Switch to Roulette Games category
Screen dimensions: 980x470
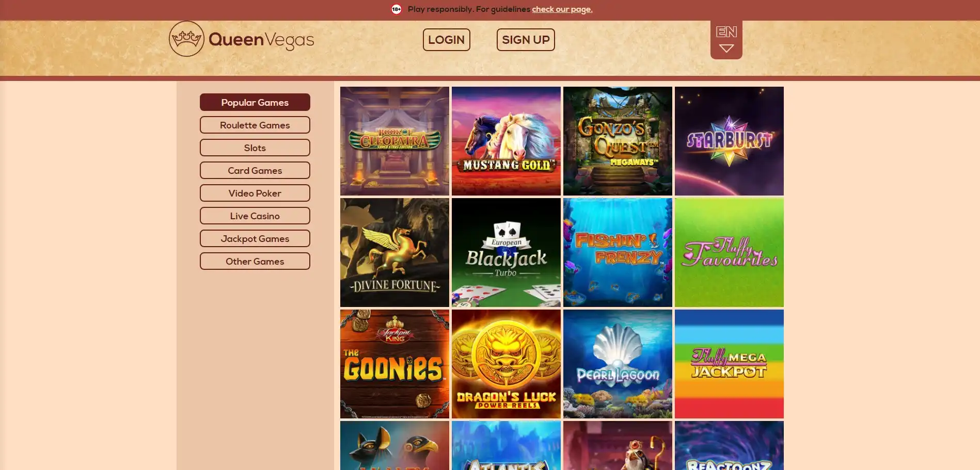click(x=255, y=125)
